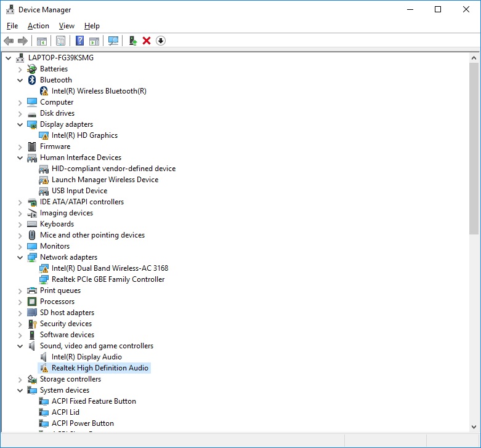Select Intel(R) Dual Band Wireless-AC 3168
Image resolution: width=481 pixels, height=448 pixels.
pos(110,268)
